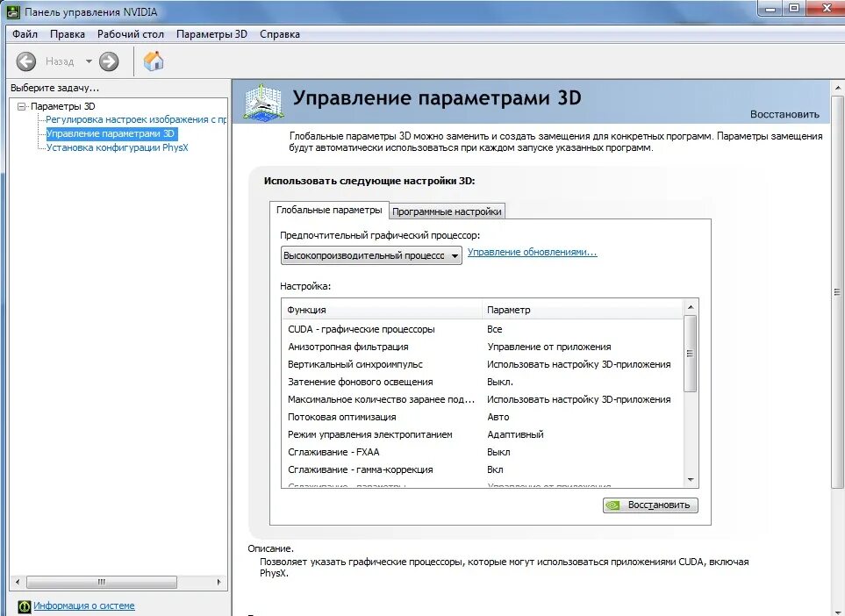
Task: Open the Файл menu
Action: pos(25,34)
